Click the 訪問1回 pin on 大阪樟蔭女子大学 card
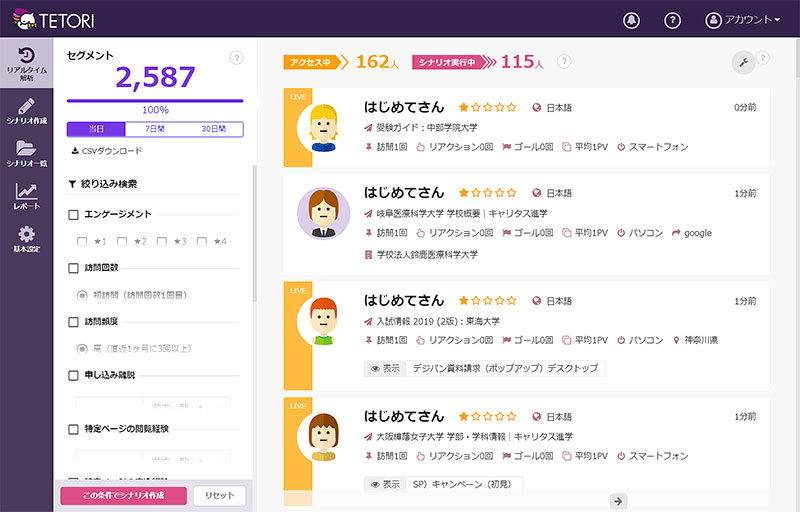800x512 pixels. 368,456
